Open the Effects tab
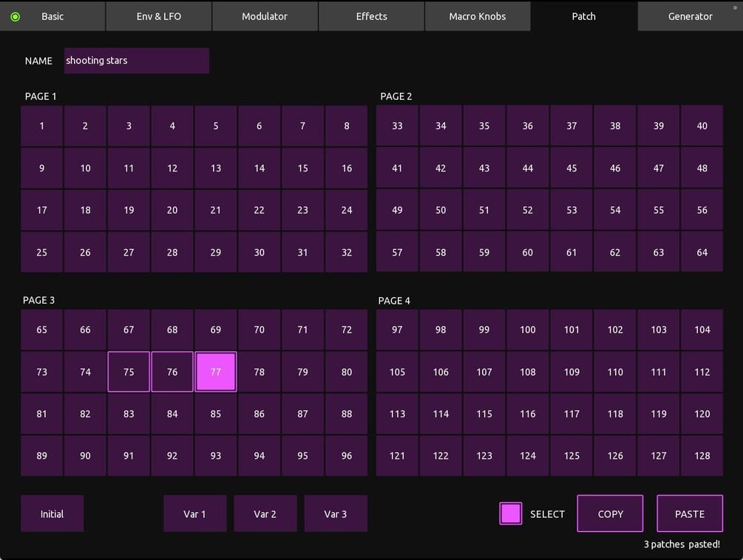The height and width of the screenshot is (560, 743). (x=371, y=16)
